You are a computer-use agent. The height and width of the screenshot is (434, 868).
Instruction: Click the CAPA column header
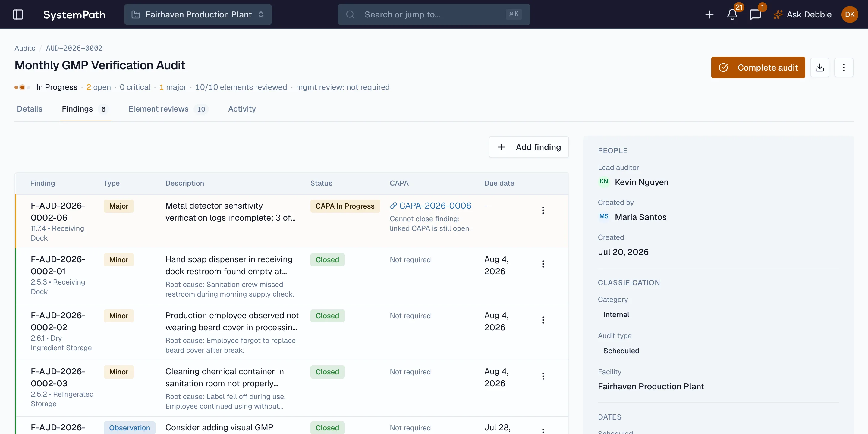pyautogui.click(x=399, y=183)
